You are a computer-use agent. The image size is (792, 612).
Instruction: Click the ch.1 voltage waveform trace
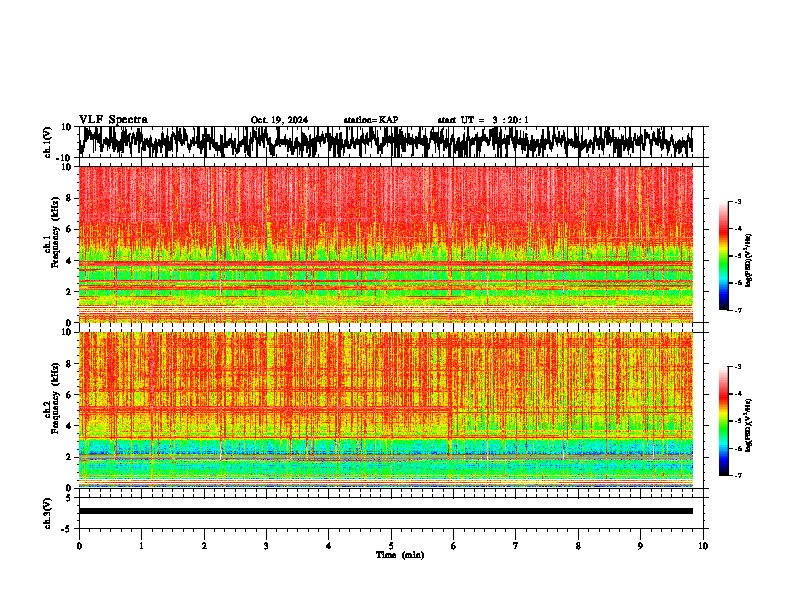pyautogui.click(x=385, y=142)
